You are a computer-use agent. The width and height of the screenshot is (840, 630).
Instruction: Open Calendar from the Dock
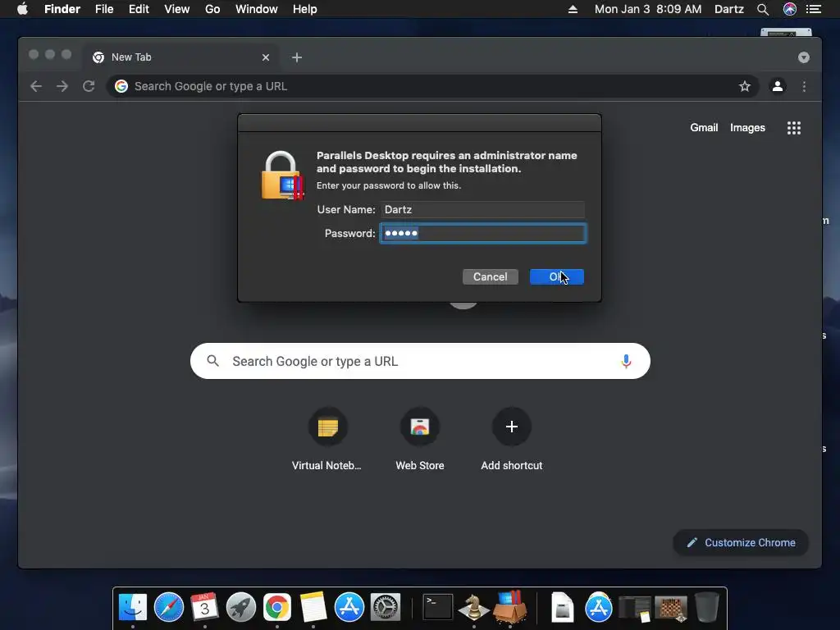pyautogui.click(x=204, y=608)
